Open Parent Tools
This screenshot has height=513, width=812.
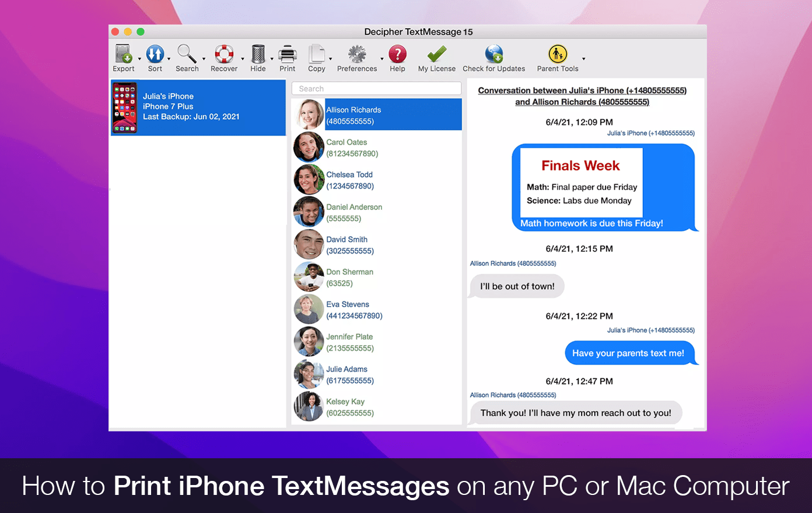(558, 57)
